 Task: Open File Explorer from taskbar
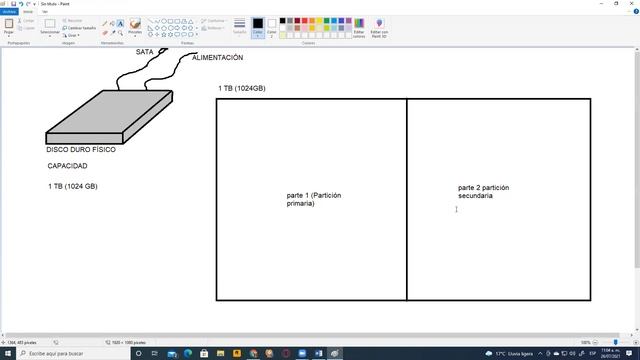(x=220, y=353)
